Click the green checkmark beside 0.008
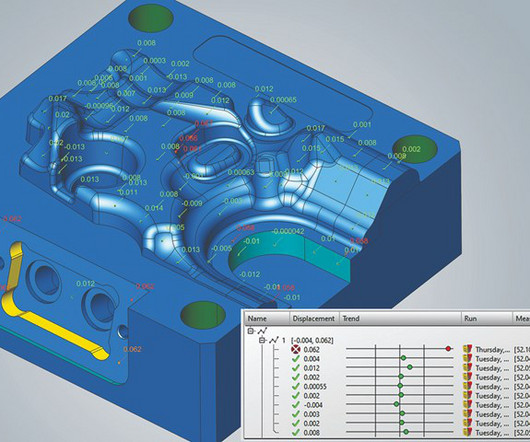The image size is (530, 442). point(296,432)
